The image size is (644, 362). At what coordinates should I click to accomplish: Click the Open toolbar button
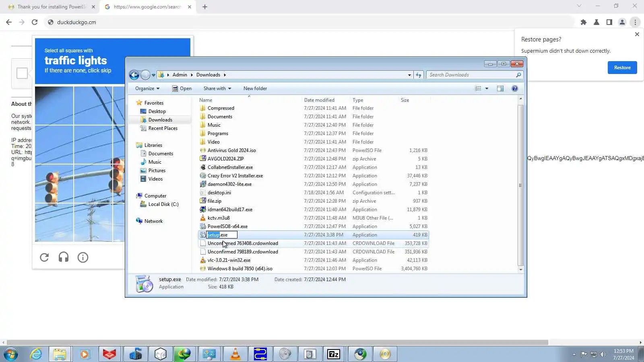pos(182,88)
